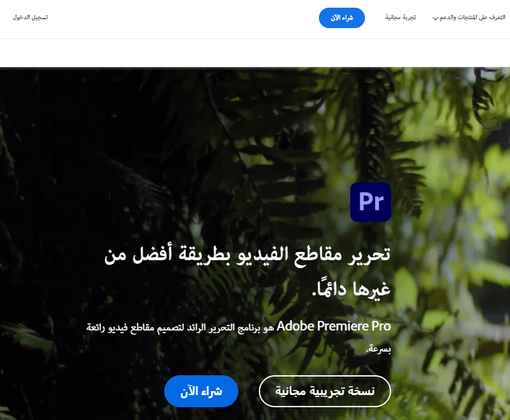Click the blue شراء الآن button in the hero section

tap(201, 391)
